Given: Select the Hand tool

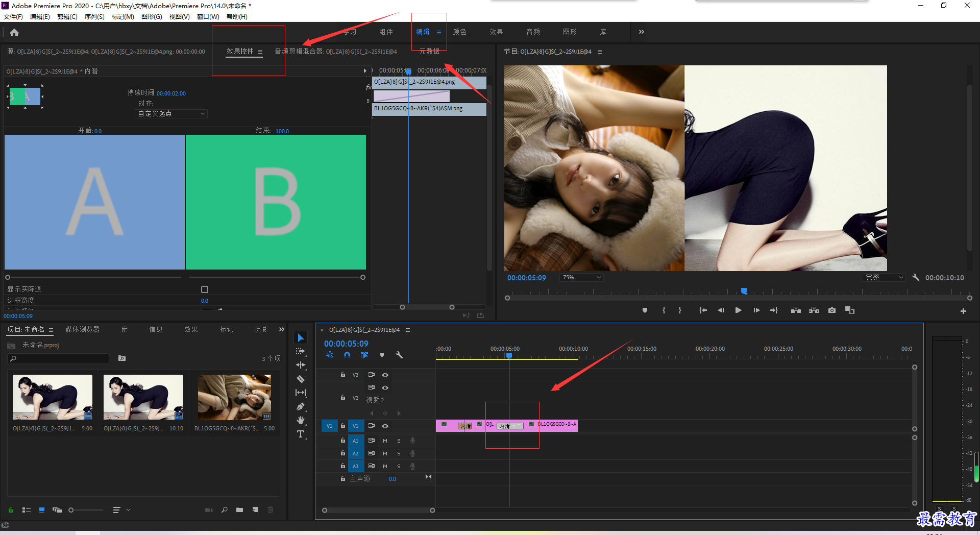Looking at the screenshot, I should coord(301,420).
